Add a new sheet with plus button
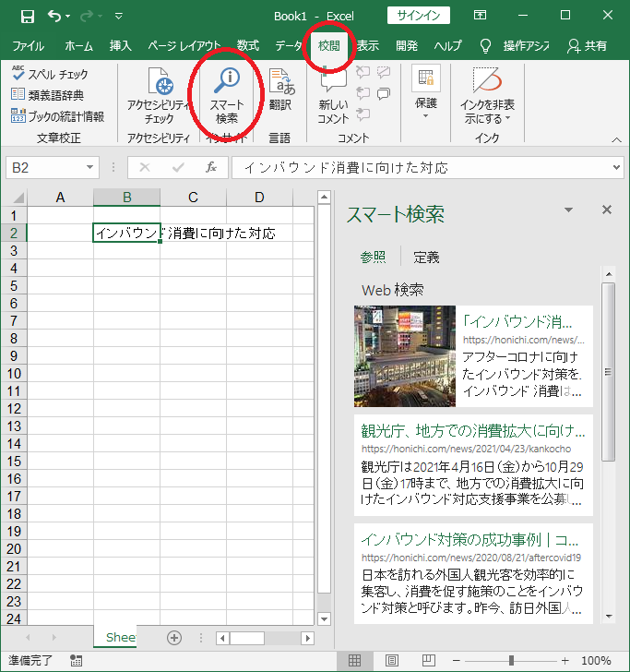Viewport: 630px width, 672px height. [174, 638]
